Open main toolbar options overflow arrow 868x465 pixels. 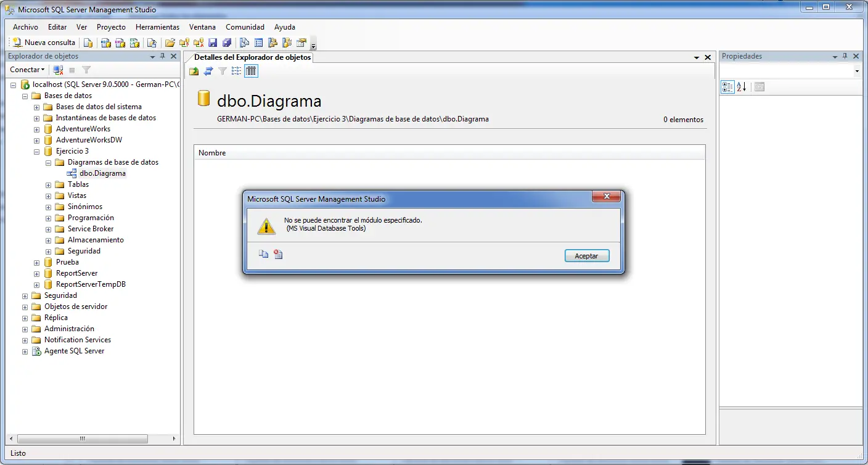click(313, 44)
